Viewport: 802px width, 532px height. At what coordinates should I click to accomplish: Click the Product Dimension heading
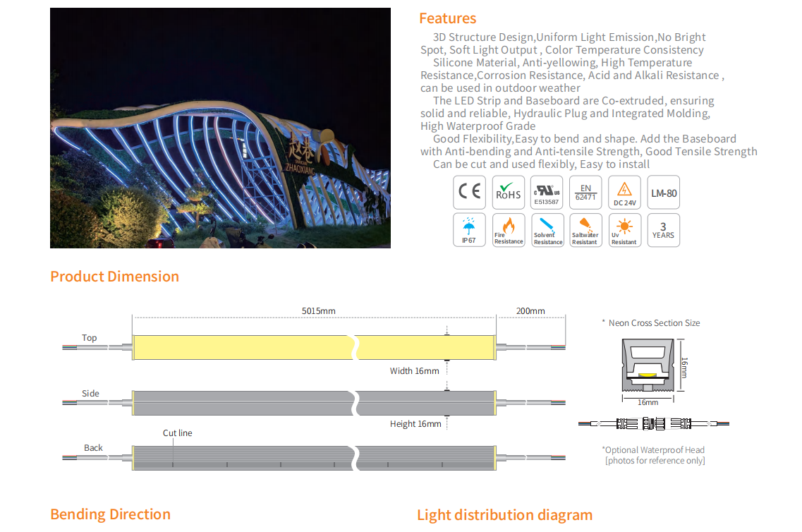[x=114, y=277]
